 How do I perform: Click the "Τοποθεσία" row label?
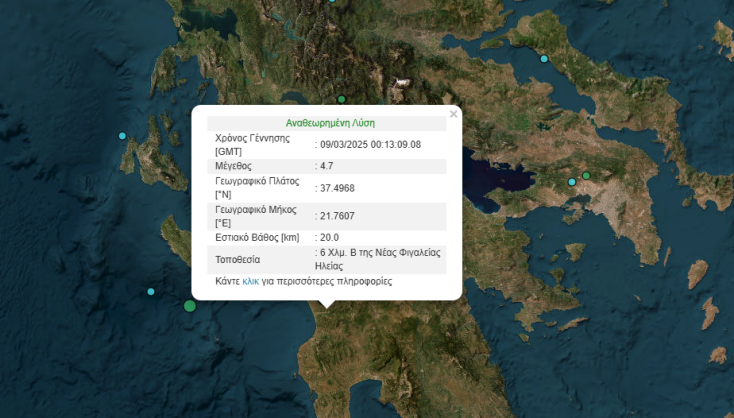[x=238, y=260]
